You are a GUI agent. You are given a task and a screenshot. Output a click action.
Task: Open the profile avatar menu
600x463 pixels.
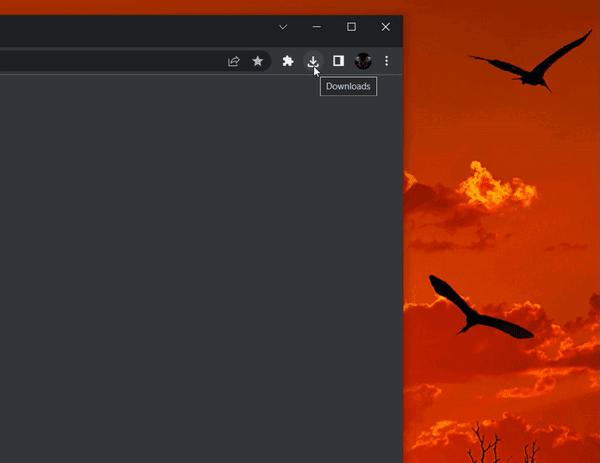point(363,61)
